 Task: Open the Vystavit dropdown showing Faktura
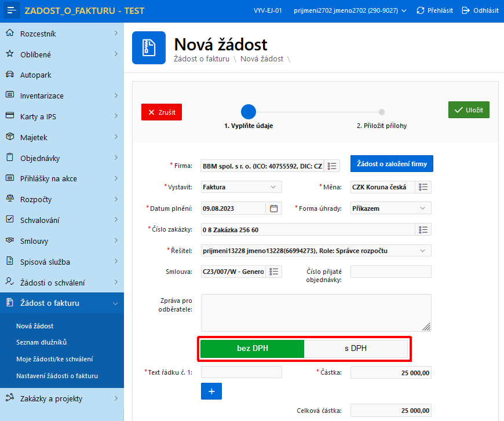[242, 187]
